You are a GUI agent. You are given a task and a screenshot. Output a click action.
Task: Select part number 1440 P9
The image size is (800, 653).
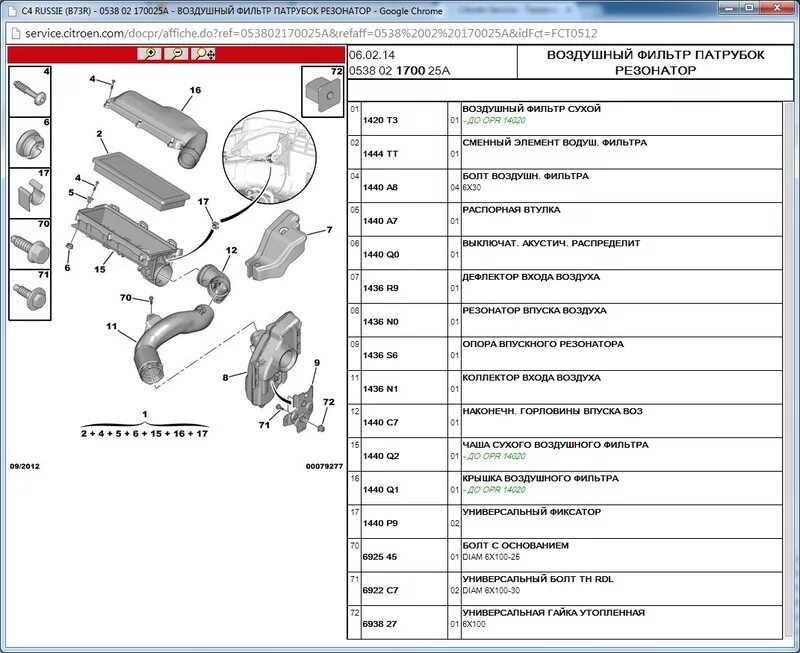tap(380, 523)
